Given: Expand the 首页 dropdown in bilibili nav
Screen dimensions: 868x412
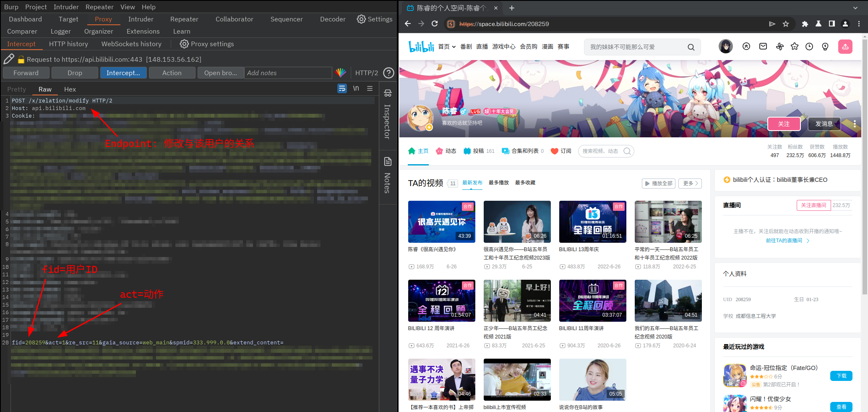Looking at the screenshot, I should coord(447,47).
